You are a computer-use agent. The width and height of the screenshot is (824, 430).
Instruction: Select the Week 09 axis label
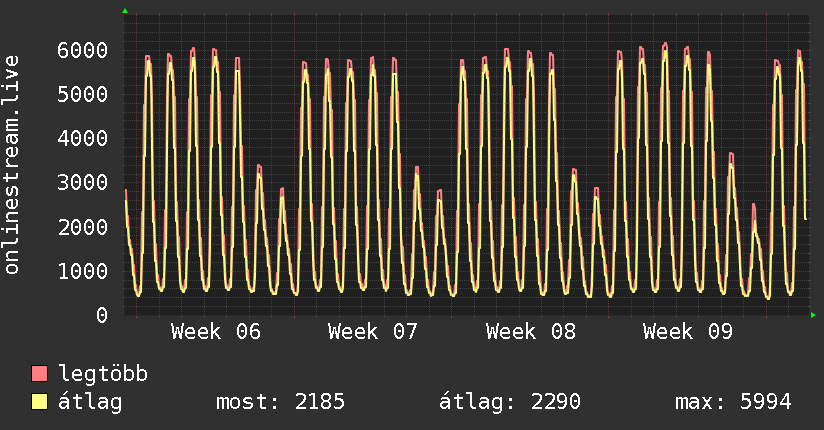[x=688, y=332]
